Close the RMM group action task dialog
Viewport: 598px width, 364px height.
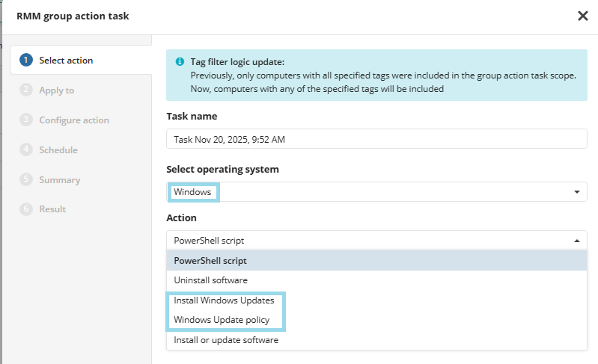click(x=582, y=16)
